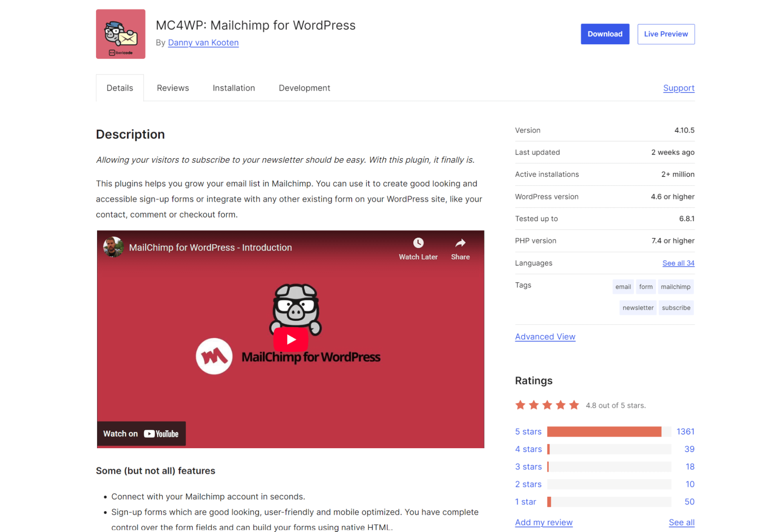Viewport: 783px width, 532px height.
Task: Filter reviews by 1 star
Action: point(525,502)
